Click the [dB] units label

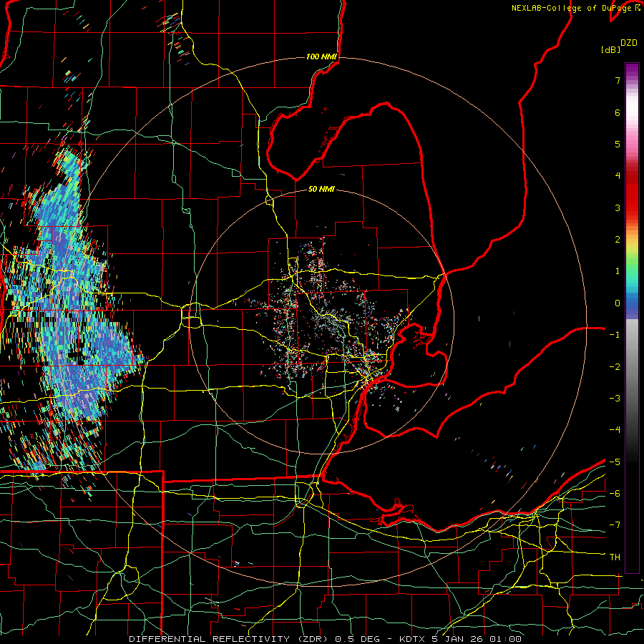click(610, 49)
